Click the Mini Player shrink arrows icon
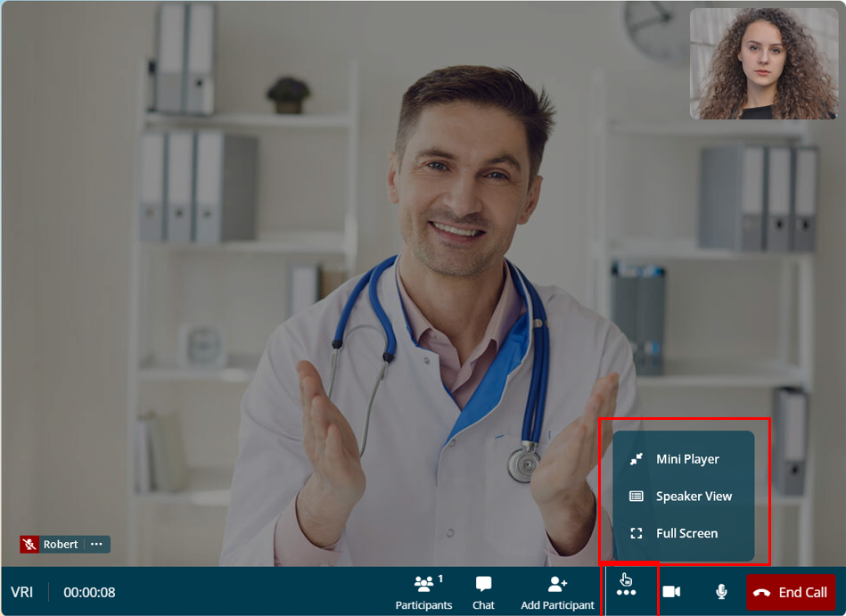Image resolution: width=846 pixels, height=616 pixels. tap(637, 459)
